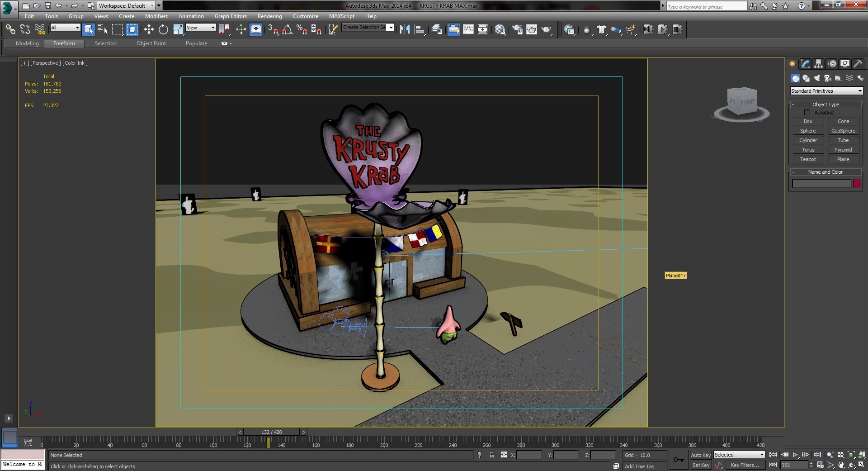Click the GeoSphere primitive button
The height and width of the screenshot is (471, 868).
pos(843,131)
